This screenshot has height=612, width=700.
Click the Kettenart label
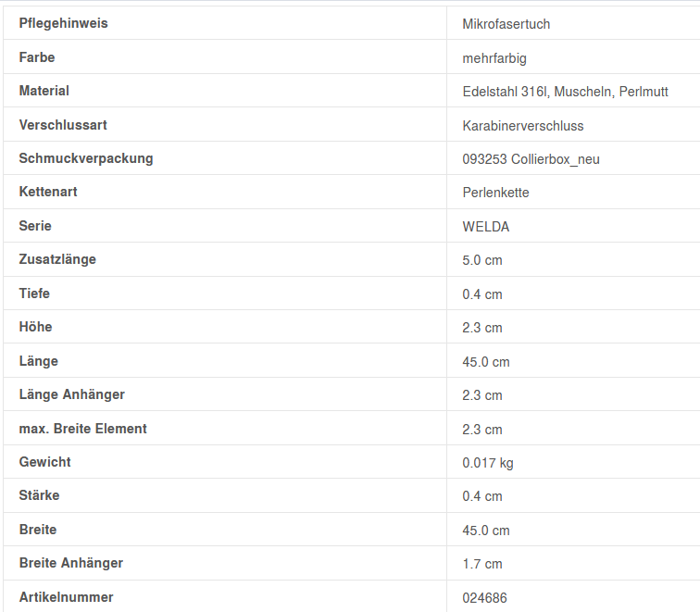tap(48, 192)
